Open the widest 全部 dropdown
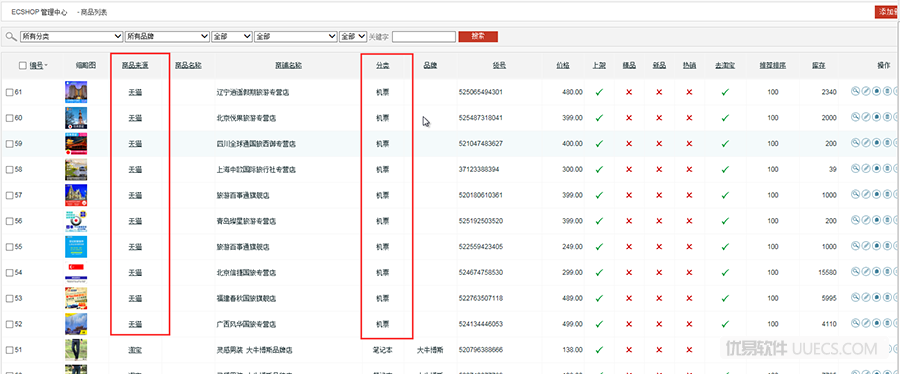 coord(296,36)
